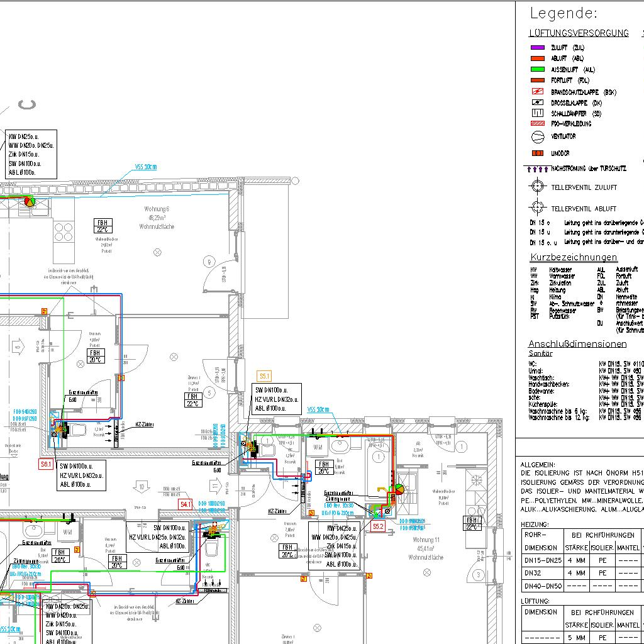This screenshot has height=644, width=644.
Task: Click the Tellerventil Zuluft legend symbol
Action: [x=536, y=187]
